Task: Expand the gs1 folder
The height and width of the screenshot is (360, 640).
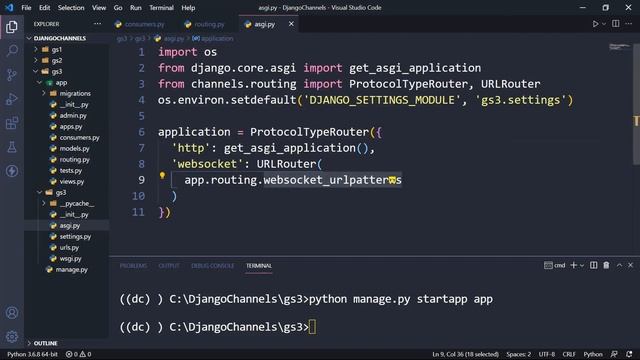Action: click(56, 49)
